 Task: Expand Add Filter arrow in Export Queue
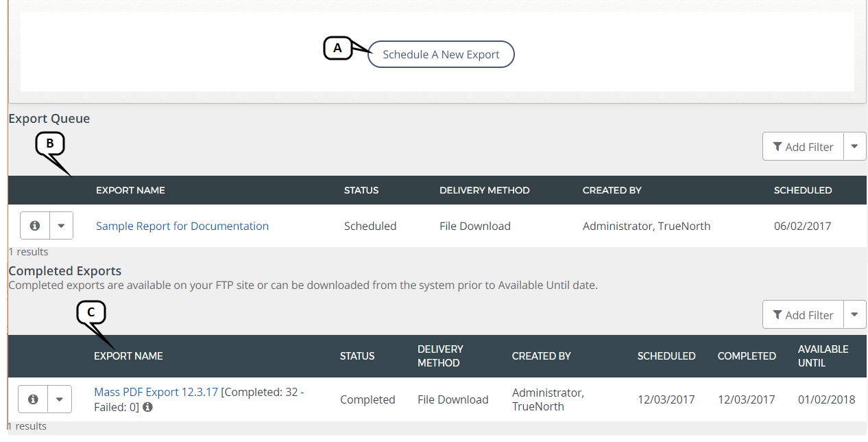pyautogui.click(x=854, y=147)
